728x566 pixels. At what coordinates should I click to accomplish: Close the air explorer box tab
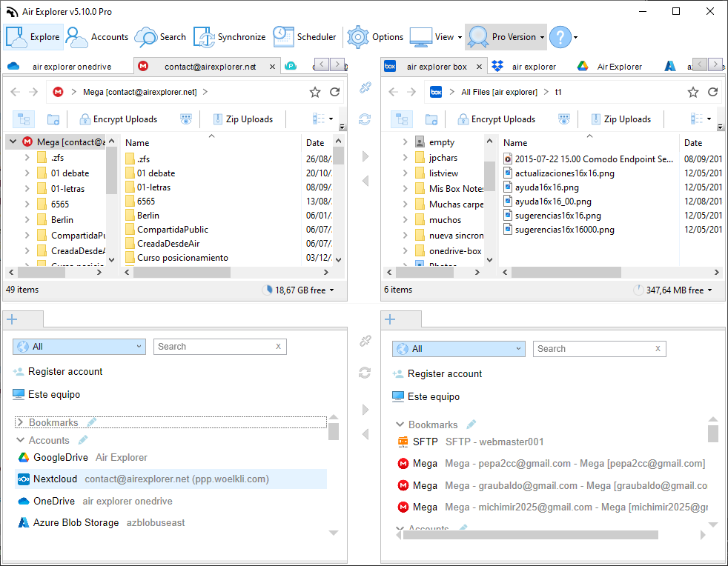(479, 67)
